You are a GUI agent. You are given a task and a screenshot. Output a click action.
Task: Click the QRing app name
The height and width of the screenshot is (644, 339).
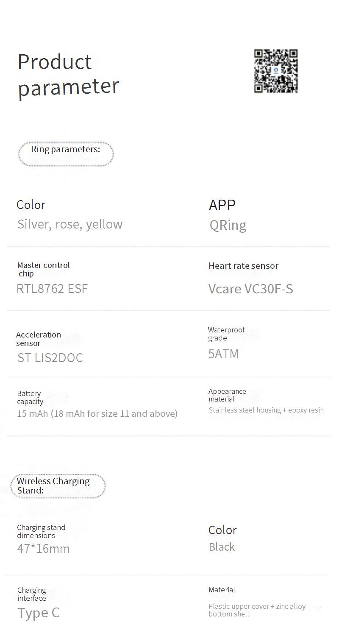point(228,225)
